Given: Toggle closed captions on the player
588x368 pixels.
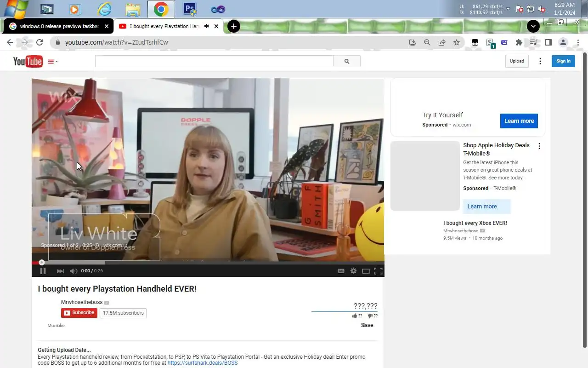Looking at the screenshot, I should tap(341, 271).
